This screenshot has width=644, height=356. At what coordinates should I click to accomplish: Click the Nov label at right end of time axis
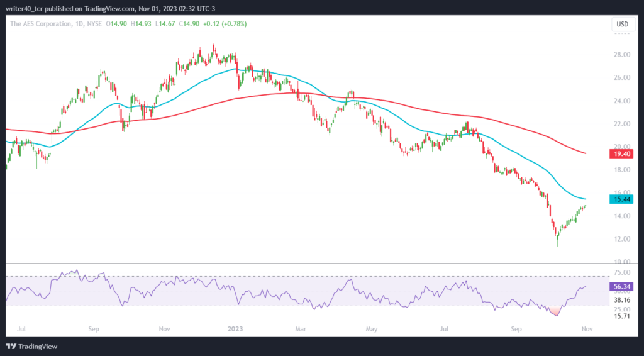tap(587, 330)
